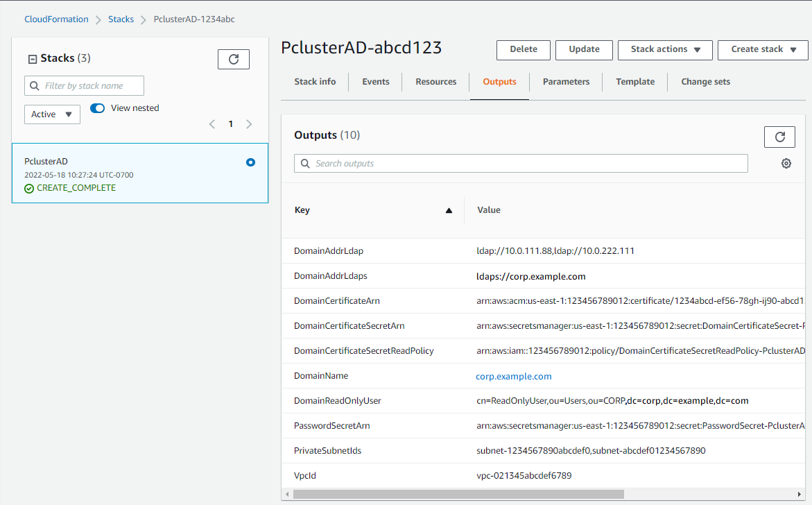Viewport: 812px width, 505px height.
Task: Refresh the Outputs table
Action: coord(779,137)
